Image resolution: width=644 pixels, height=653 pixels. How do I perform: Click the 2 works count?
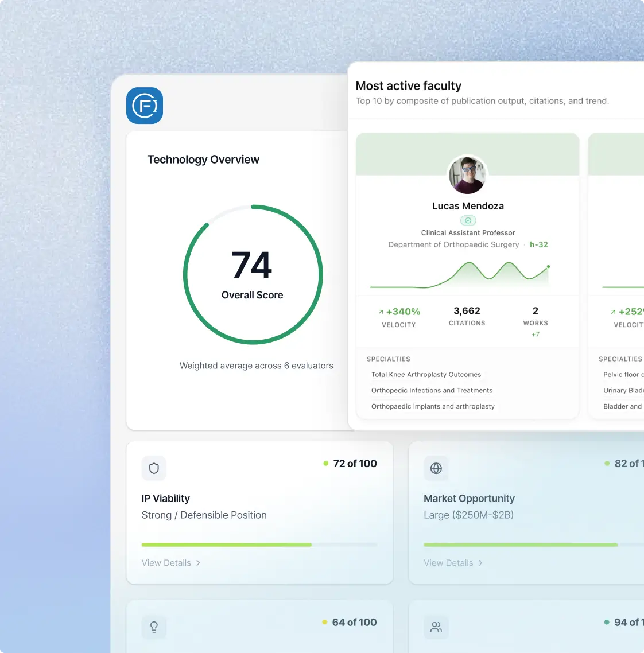pos(536,310)
